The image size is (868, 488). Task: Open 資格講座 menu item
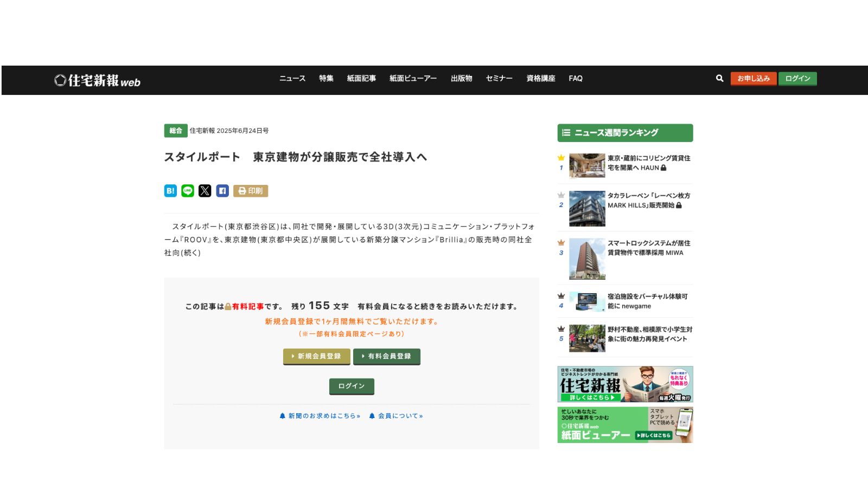(541, 79)
